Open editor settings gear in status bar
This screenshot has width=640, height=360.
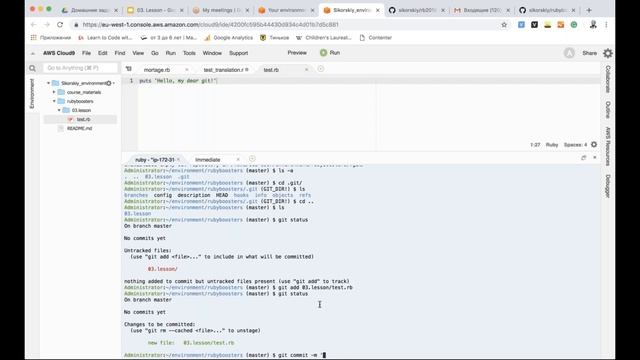594,144
